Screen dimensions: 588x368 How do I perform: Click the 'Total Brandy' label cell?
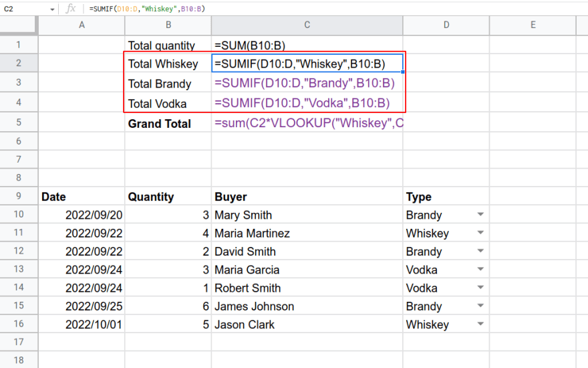tap(168, 83)
